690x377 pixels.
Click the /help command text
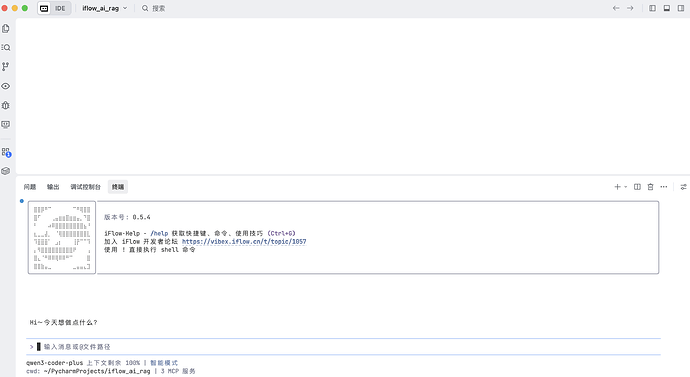[x=159, y=234]
